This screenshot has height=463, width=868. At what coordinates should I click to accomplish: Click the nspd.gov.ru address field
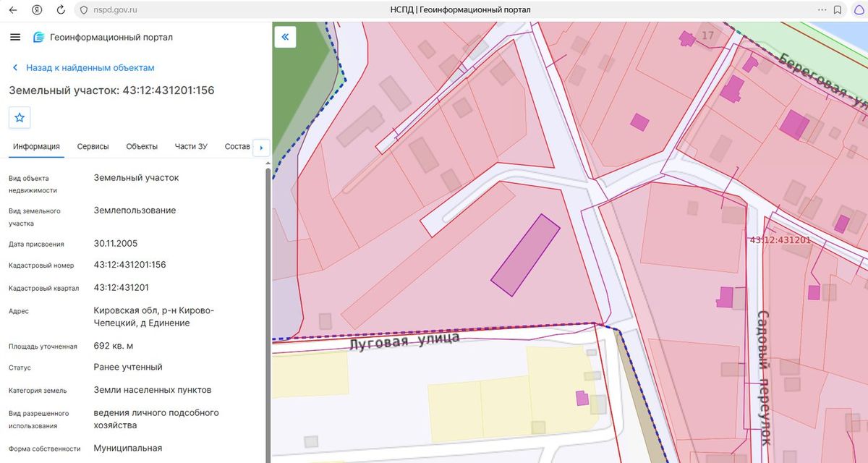pos(116,10)
